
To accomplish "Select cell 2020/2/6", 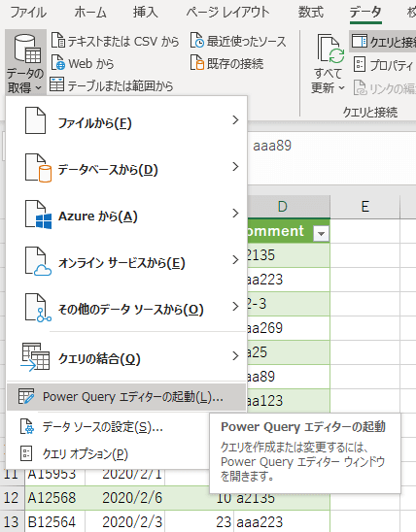I will coord(125,498).
